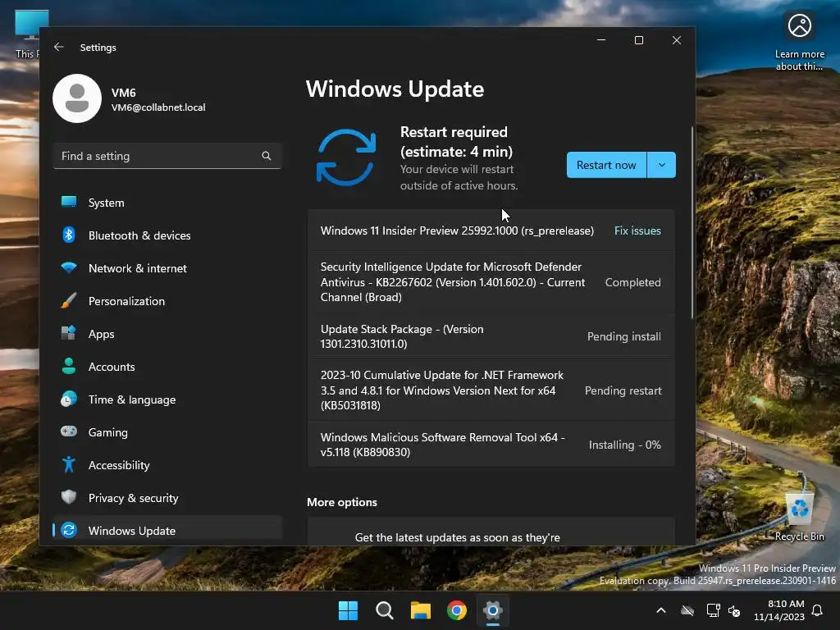
Task: Click the Gaming controller icon
Action: click(69, 431)
